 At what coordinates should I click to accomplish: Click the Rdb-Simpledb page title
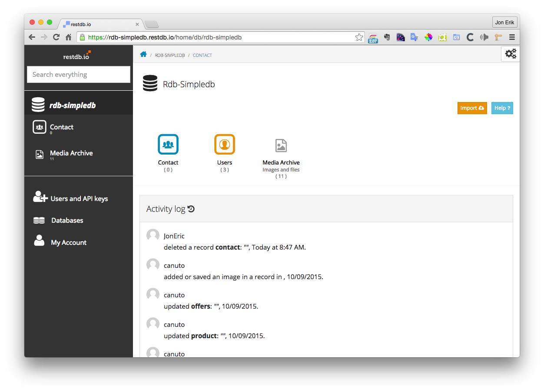(x=189, y=84)
